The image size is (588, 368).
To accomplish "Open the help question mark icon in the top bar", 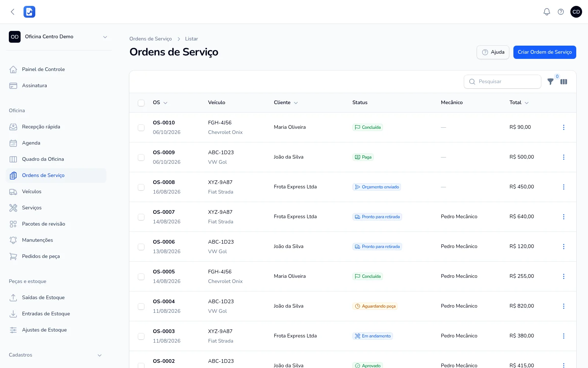I will pos(561,12).
